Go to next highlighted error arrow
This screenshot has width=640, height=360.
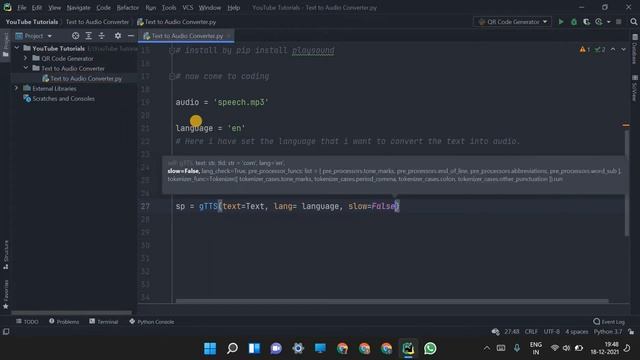(x=624, y=49)
